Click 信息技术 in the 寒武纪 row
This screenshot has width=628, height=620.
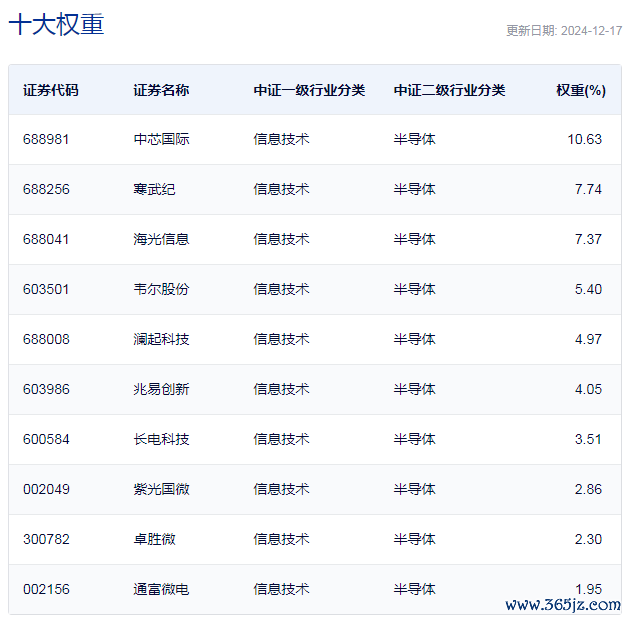coord(281,189)
